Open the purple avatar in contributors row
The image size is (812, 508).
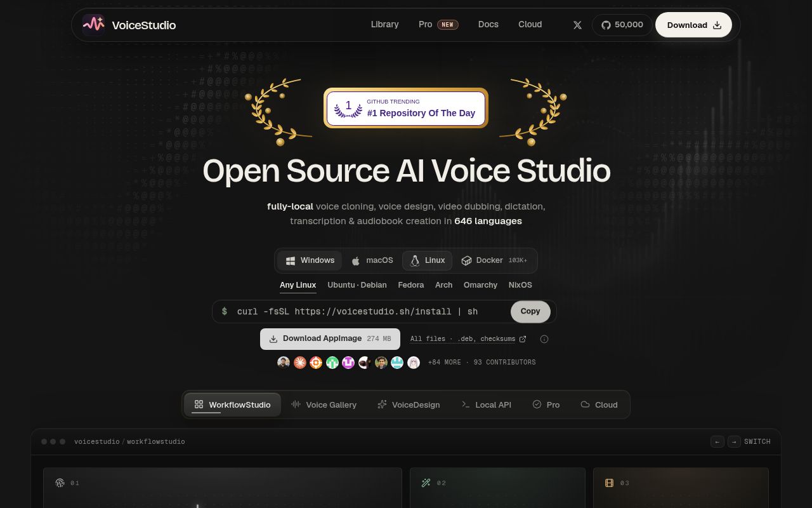click(348, 363)
